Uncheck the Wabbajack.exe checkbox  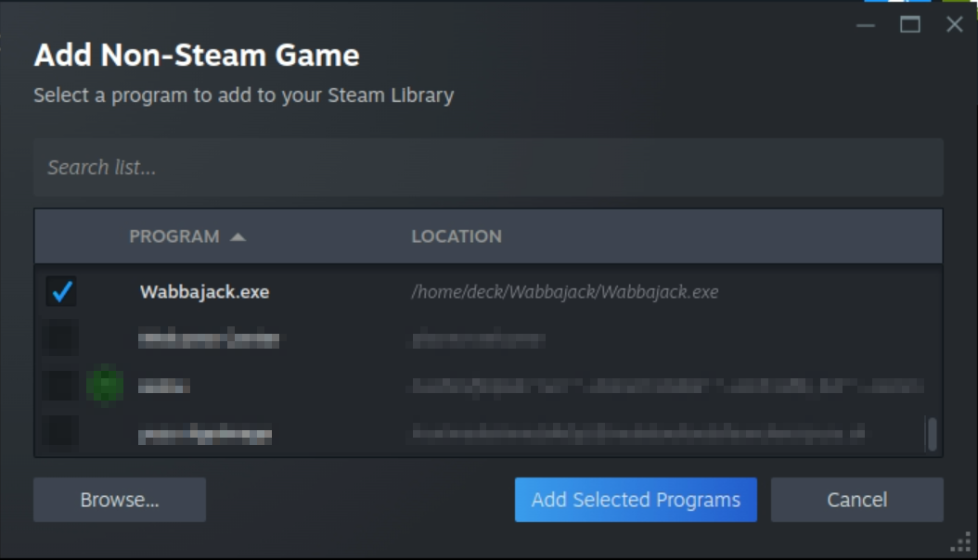[61, 291]
